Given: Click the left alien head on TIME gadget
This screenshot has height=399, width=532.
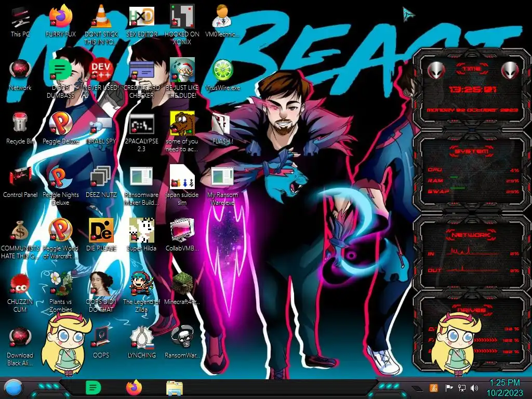Looking at the screenshot, I should 436,70.
